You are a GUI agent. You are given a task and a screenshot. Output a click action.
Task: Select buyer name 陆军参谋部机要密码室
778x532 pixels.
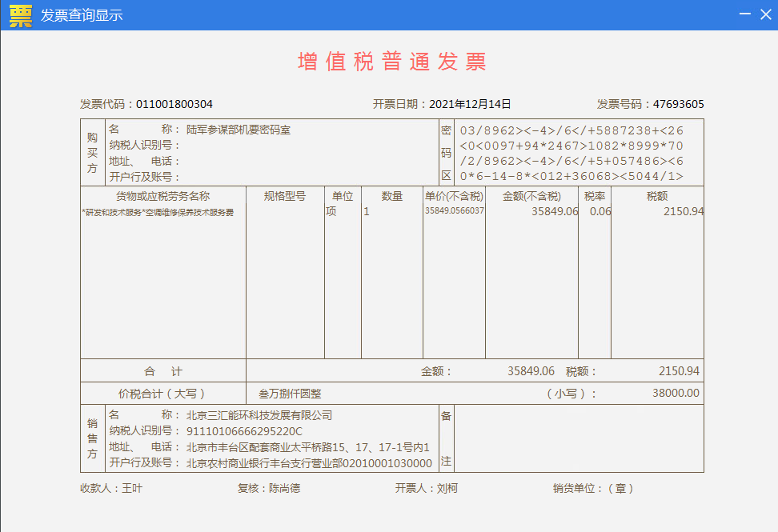239,130
